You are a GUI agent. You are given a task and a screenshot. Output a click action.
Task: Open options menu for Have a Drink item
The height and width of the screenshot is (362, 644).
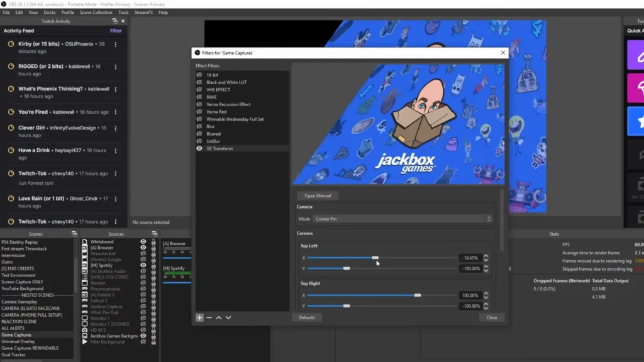point(116,151)
